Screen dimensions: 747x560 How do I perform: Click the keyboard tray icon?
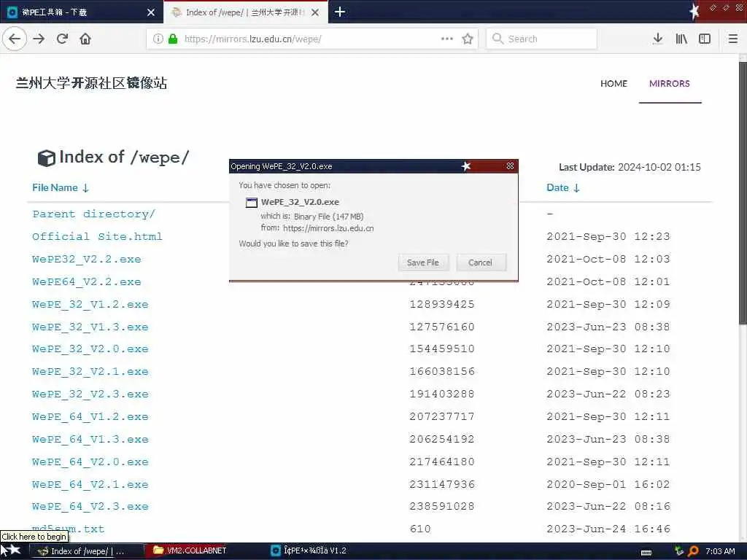coord(646,553)
